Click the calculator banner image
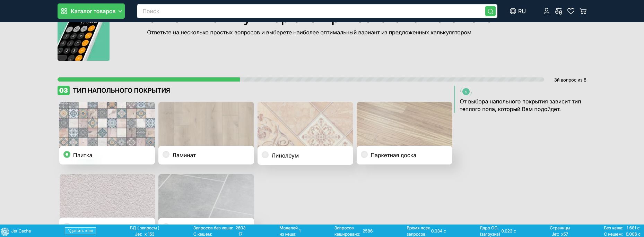The height and width of the screenshot is (237, 644). (84, 41)
